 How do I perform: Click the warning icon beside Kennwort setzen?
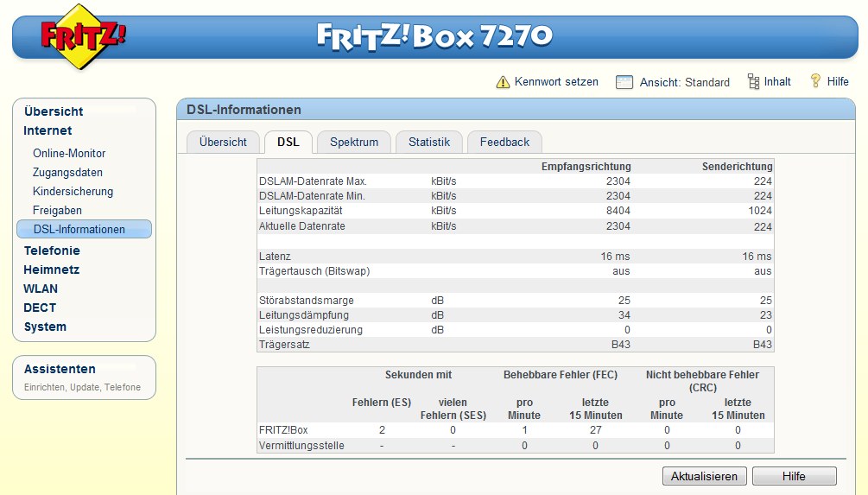(x=503, y=82)
